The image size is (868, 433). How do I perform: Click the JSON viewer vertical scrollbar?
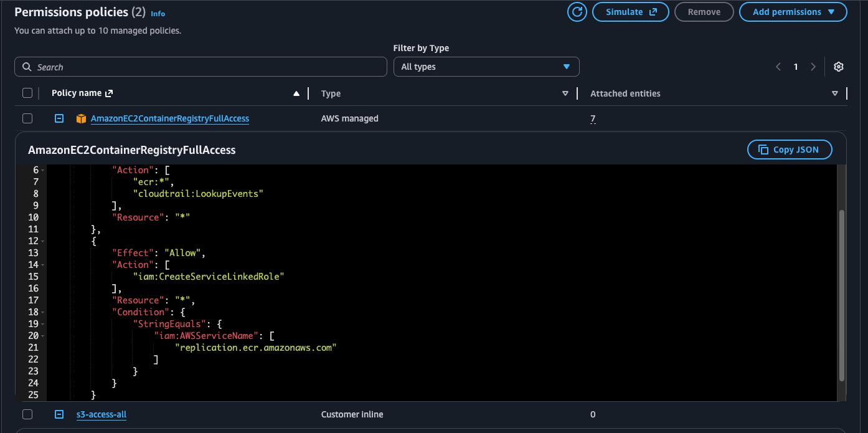842,295
